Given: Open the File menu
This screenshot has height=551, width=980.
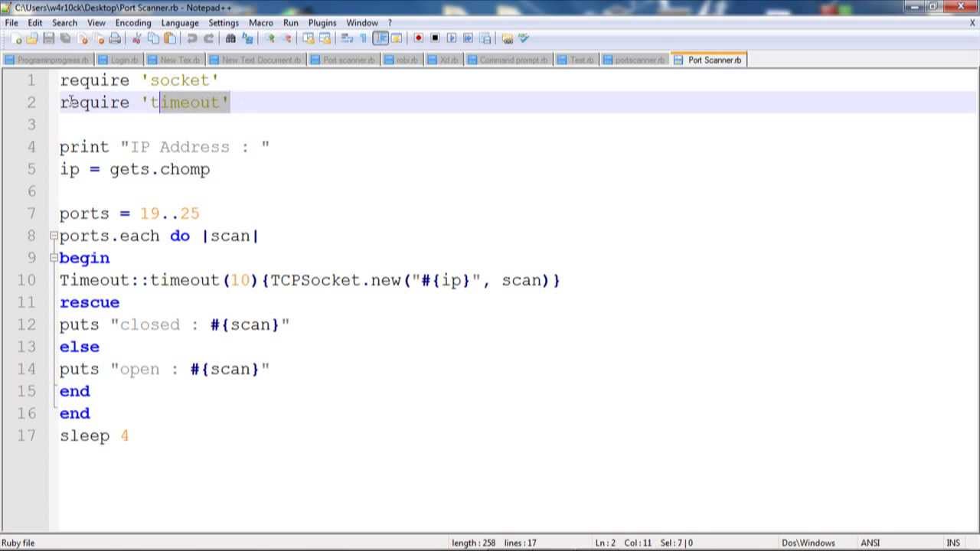Looking at the screenshot, I should pos(11,23).
